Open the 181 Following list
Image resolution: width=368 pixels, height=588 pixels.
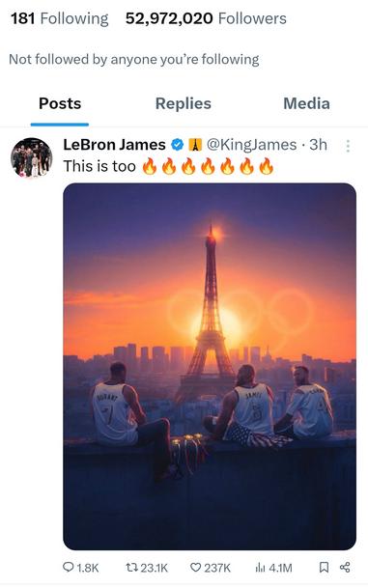click(60, 18)
